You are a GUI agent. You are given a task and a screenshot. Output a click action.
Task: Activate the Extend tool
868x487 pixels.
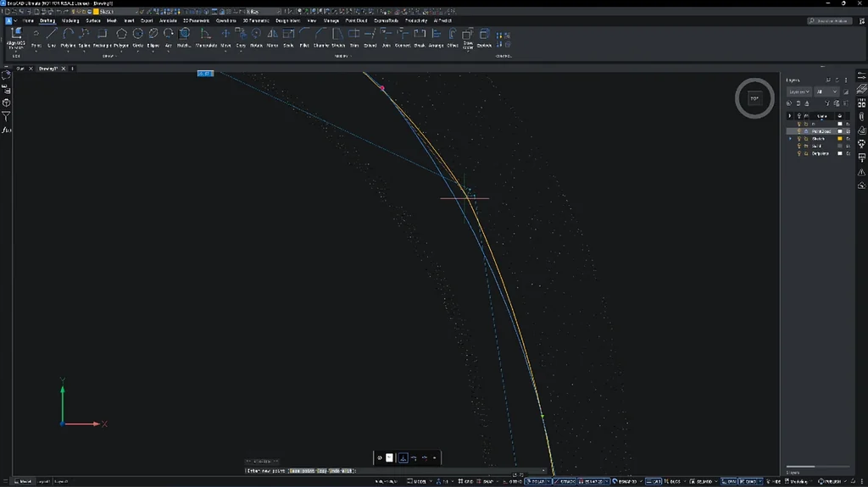370,37
